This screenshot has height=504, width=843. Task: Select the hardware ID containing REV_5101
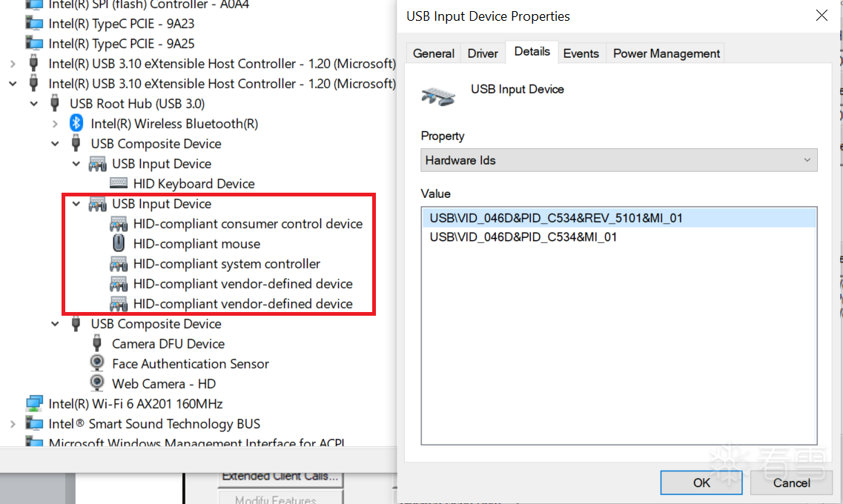tap(556, 219)
